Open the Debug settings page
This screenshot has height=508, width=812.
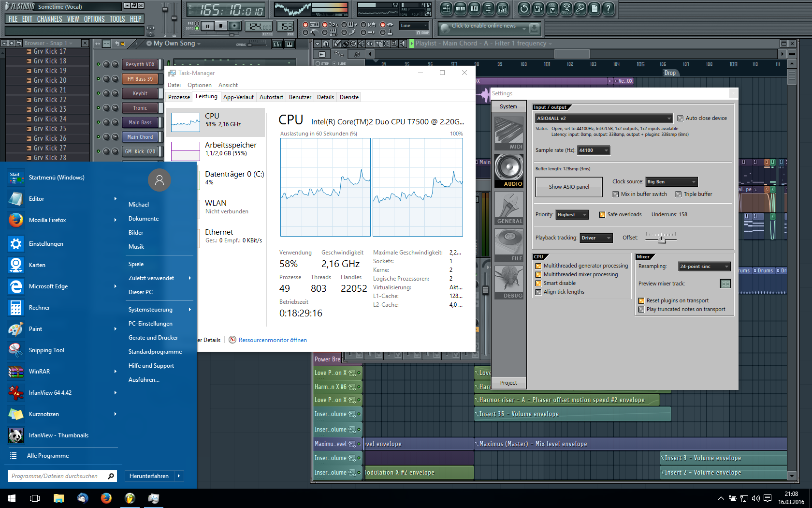pyautogui.click(x=508, y=283)
